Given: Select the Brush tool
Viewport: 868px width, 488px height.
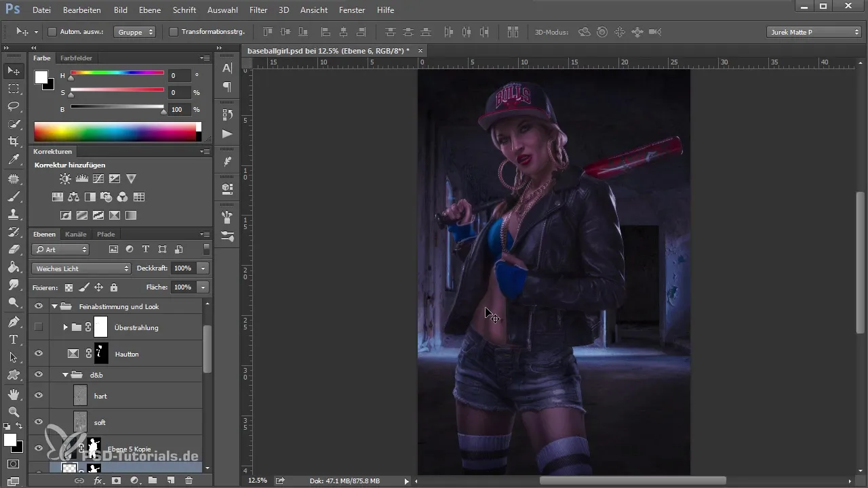Looking at the screenshot, I should coord(14,197).
